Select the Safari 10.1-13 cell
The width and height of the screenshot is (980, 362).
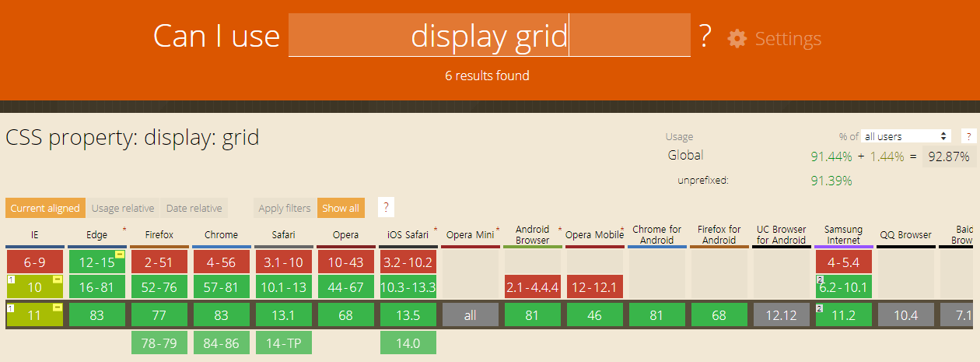point(284,286)
